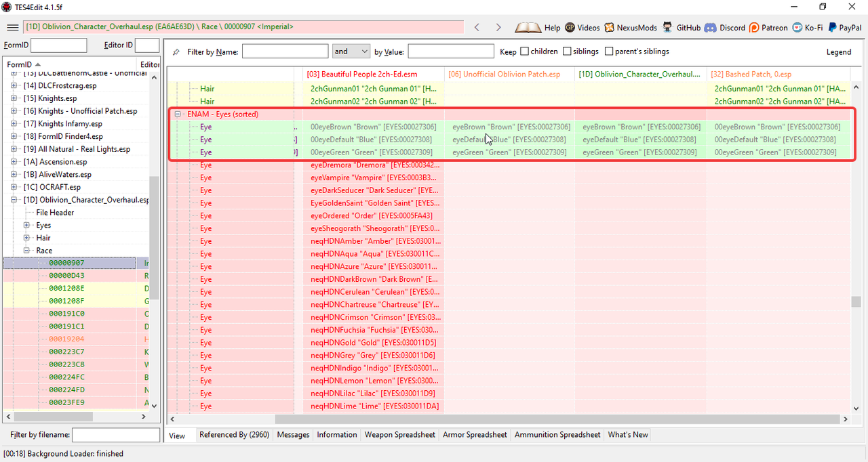Open the Armor Spreadsheet tab
Image resolution: width=868 pixels, height=462 pixels.
(475, 435)
